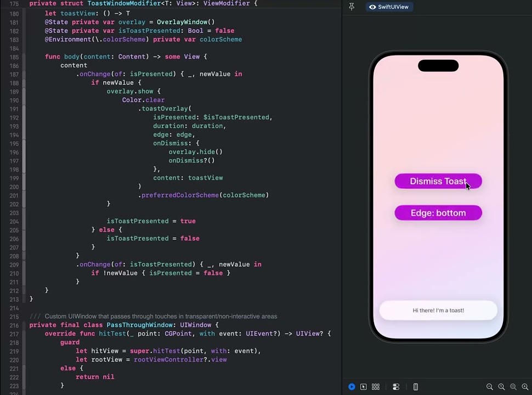Image resolution: width=532 pixels, height=395 pixels.
Task: Click line number 217 in the gutter
Action: pyautogui.click(x=14, y=334)
